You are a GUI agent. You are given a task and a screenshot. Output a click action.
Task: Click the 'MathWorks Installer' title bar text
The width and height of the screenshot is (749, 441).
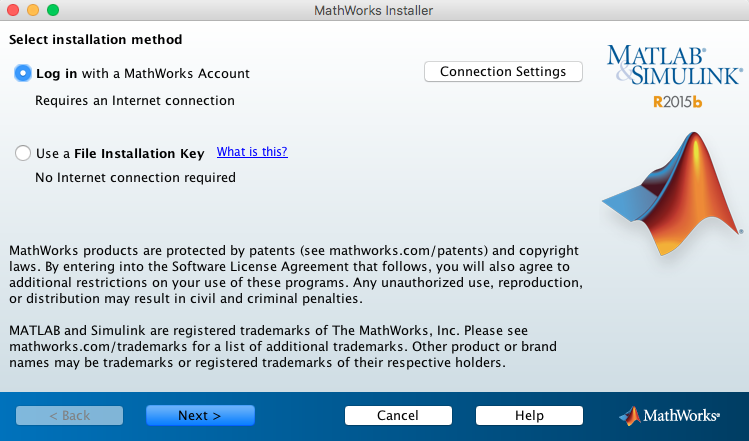point(373,10)
